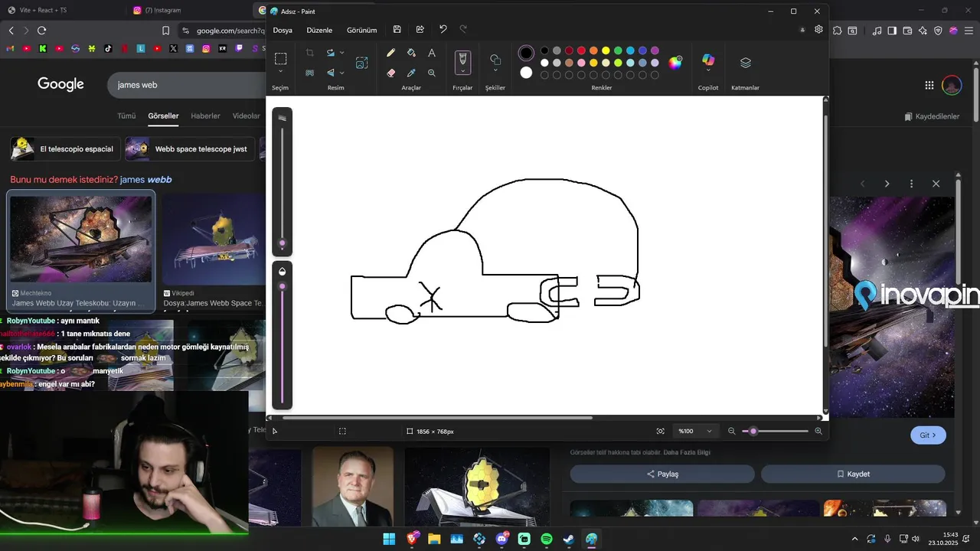The width and height of the screenshot is (980, 551).
Task: Open Resize and skew in Resim group
Action: 361,63
